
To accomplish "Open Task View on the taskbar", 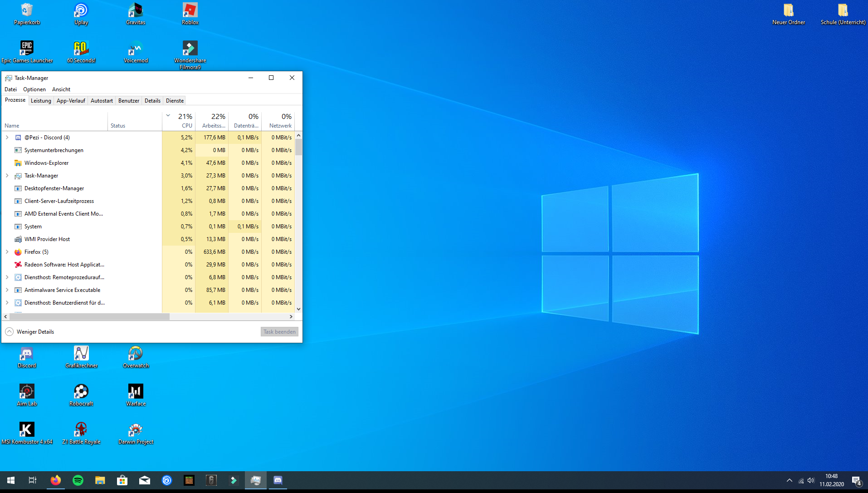I will click(33, 480).
